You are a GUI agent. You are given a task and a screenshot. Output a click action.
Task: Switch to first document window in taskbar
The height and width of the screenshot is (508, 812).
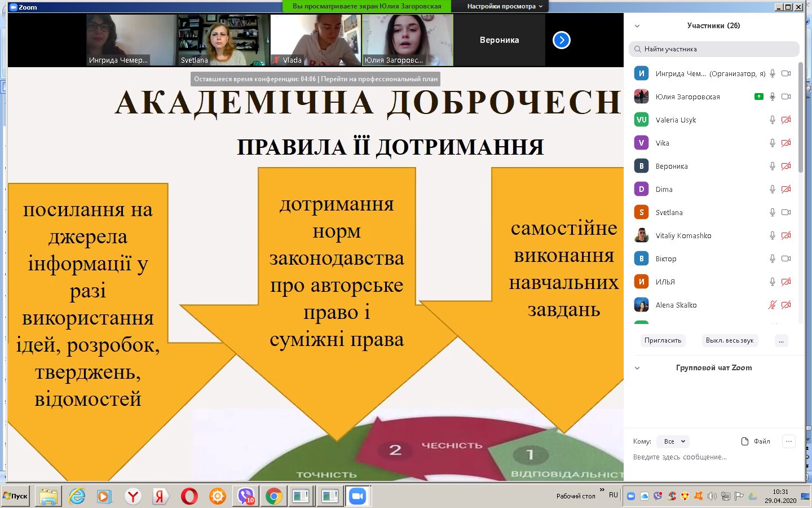tap(301, 496)
